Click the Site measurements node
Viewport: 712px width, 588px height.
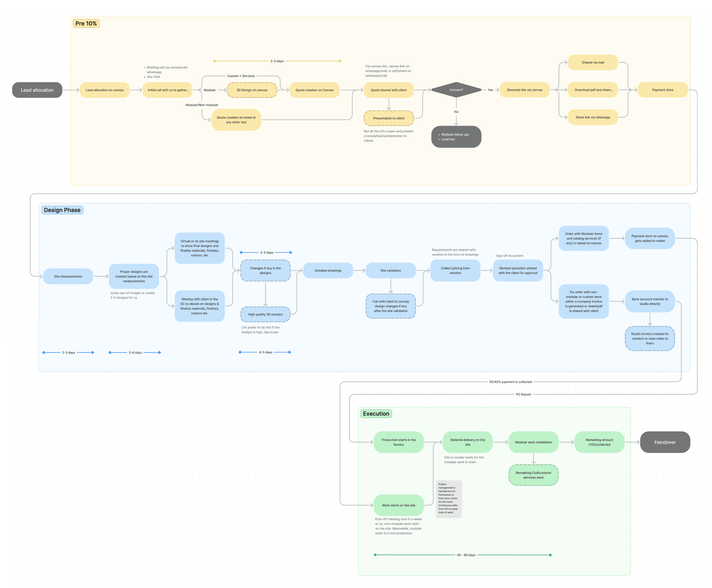pyautogui.click(x=68, y=276)
